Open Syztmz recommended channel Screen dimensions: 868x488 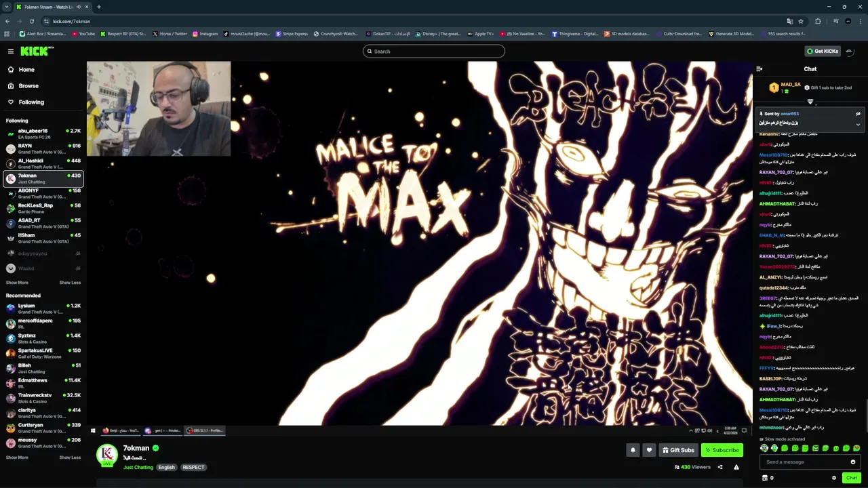pyautogui.click(x=43, y=338)
